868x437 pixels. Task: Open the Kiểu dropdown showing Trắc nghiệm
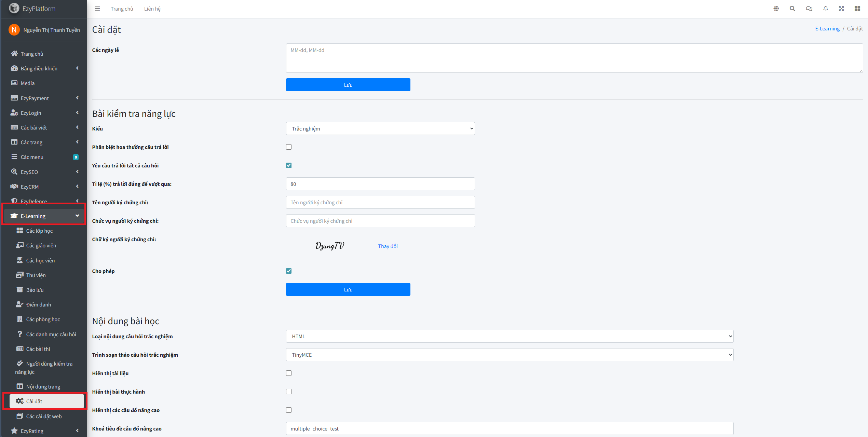click(x=380, y=128)
